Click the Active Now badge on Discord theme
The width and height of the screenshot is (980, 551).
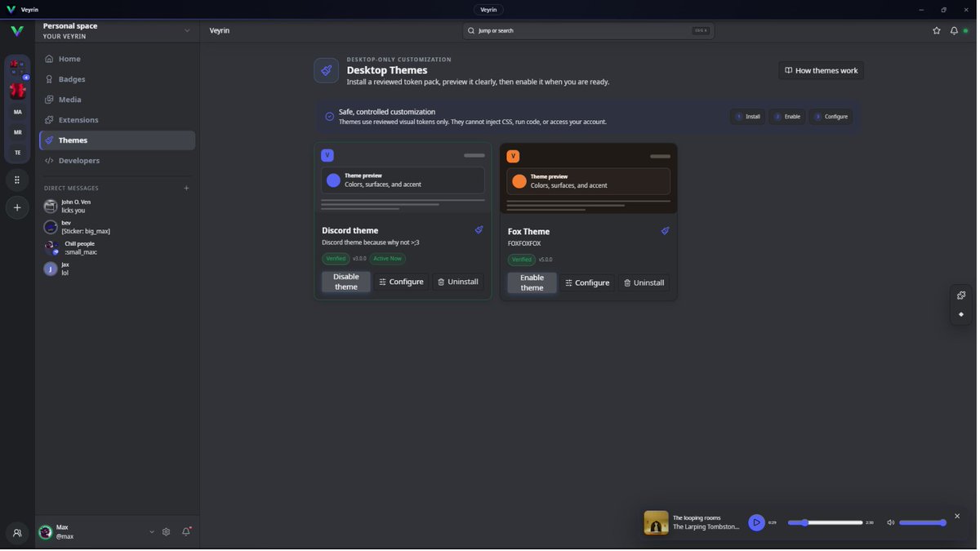pyautogui.click(x=388, y=259)
